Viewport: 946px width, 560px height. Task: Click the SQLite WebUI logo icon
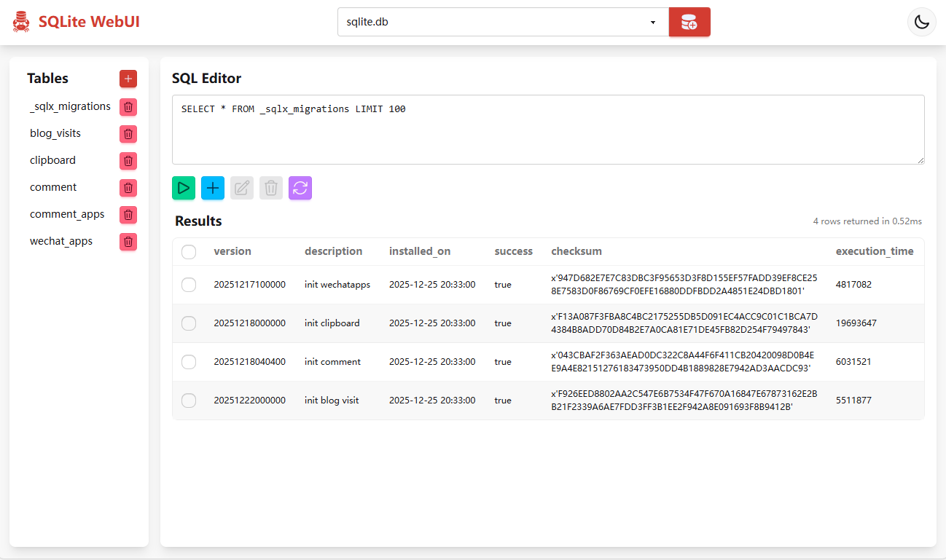[21, 21]
